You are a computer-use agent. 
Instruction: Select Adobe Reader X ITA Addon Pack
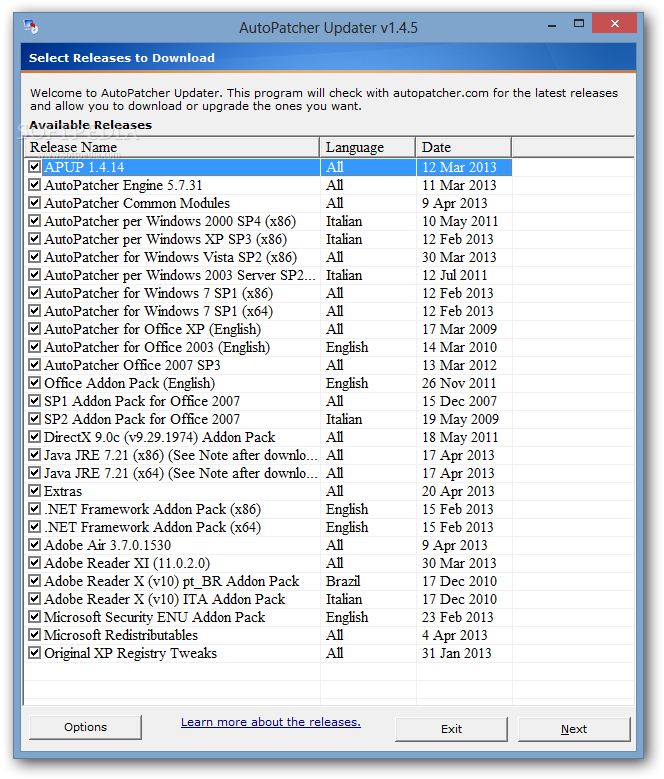(x=164, y=599)
